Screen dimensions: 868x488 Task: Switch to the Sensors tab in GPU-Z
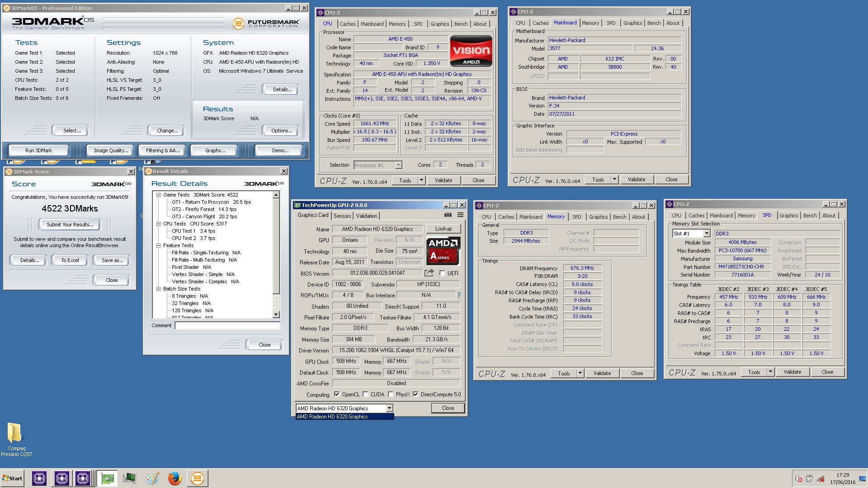pyautogui.click(x=342, y=216)
